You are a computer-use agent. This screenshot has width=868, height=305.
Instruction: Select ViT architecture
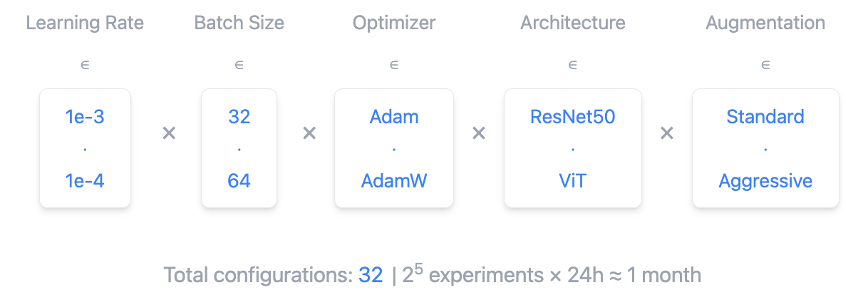tap(572, 181)
